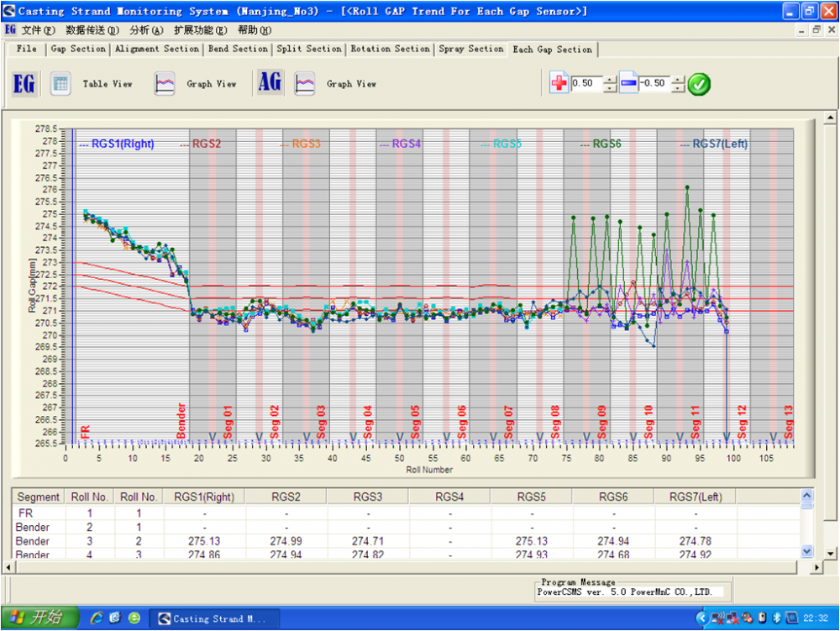Image resolution: width=840 pixels, height=631 pixels.
Task: Restore the inner document window
Action: tap(816, 30)
